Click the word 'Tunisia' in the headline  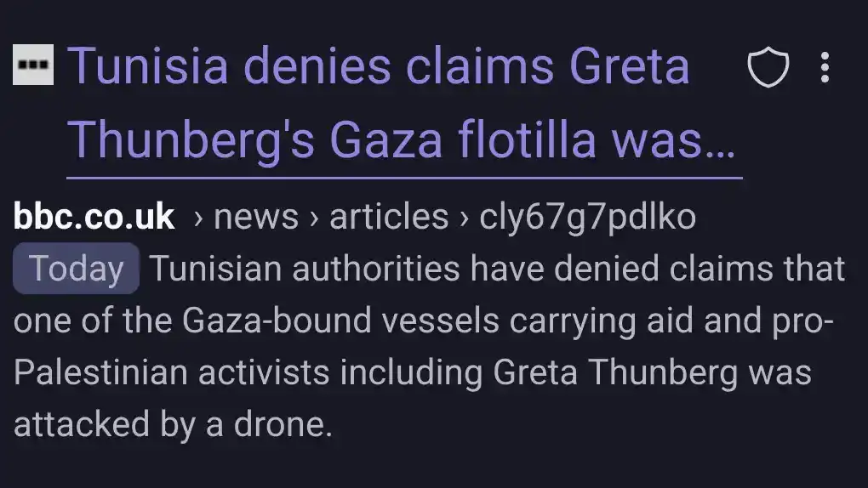click(x=147, y=66)
